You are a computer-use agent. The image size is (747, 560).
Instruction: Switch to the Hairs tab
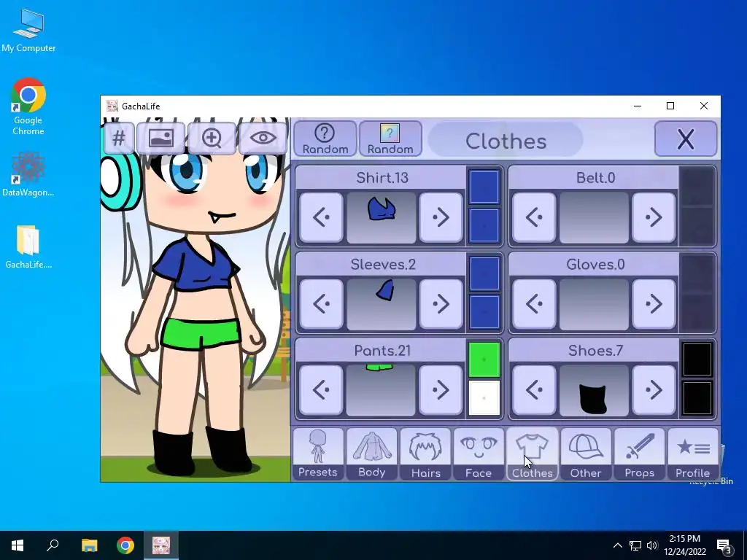pyautogui.click(x=425, y=454)
